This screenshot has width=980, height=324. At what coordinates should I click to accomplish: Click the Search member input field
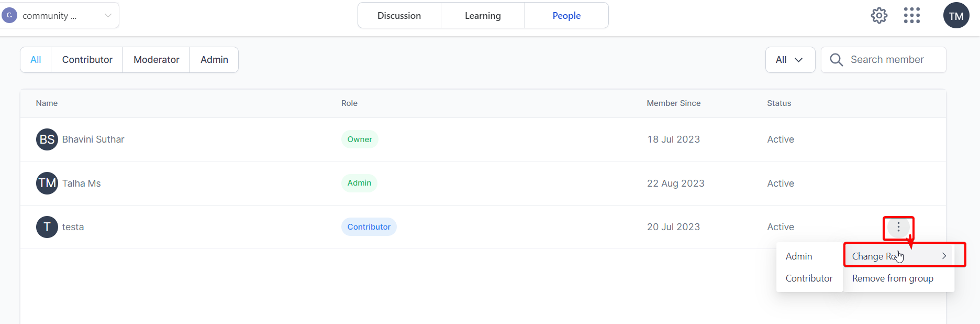pyautogui.click(x=884, y=60)
